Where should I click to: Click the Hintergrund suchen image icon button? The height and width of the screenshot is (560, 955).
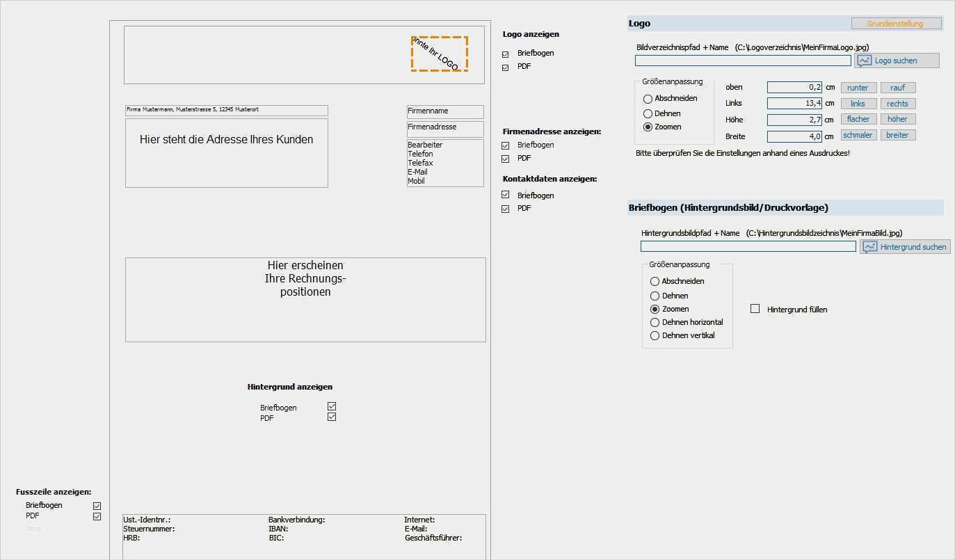(904, 247)
